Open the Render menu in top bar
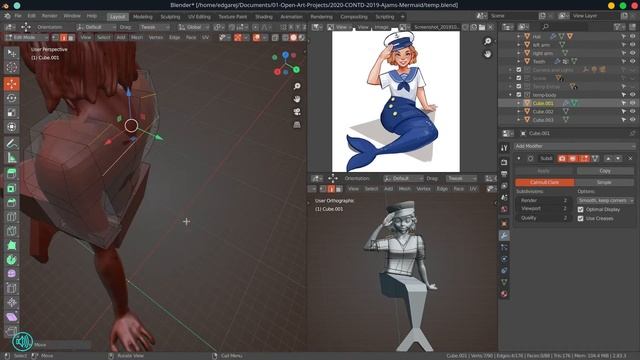640x360 pixels. [x=50, y=16]
